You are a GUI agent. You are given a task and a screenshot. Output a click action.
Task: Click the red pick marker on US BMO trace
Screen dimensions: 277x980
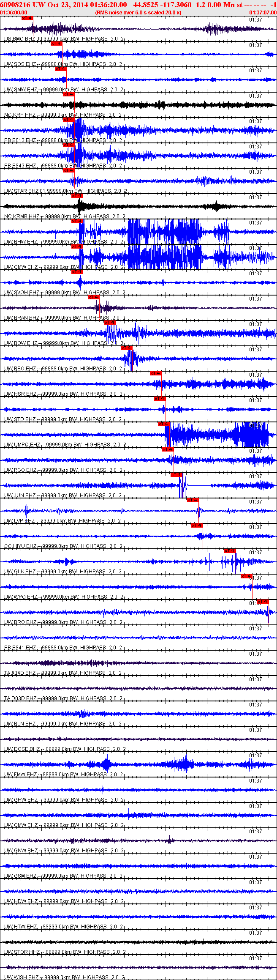tap(27, 18)
